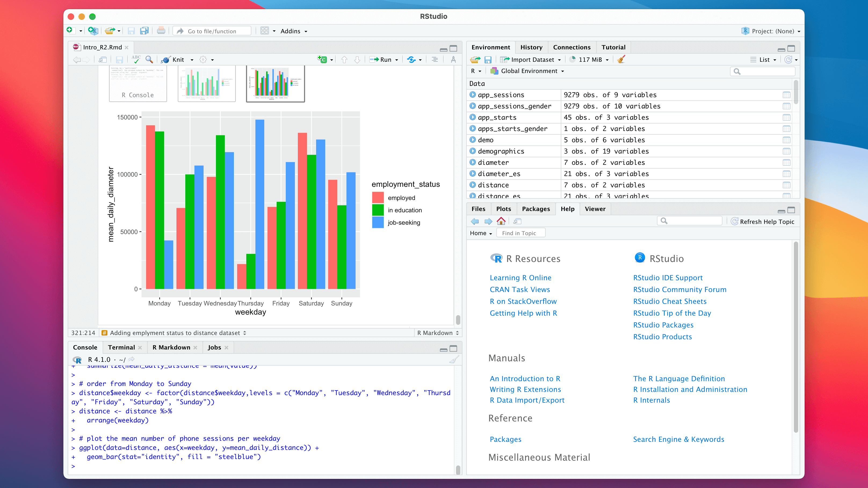Expand the app_sessions data entry
868x488 pixels.
click(473, 95)
